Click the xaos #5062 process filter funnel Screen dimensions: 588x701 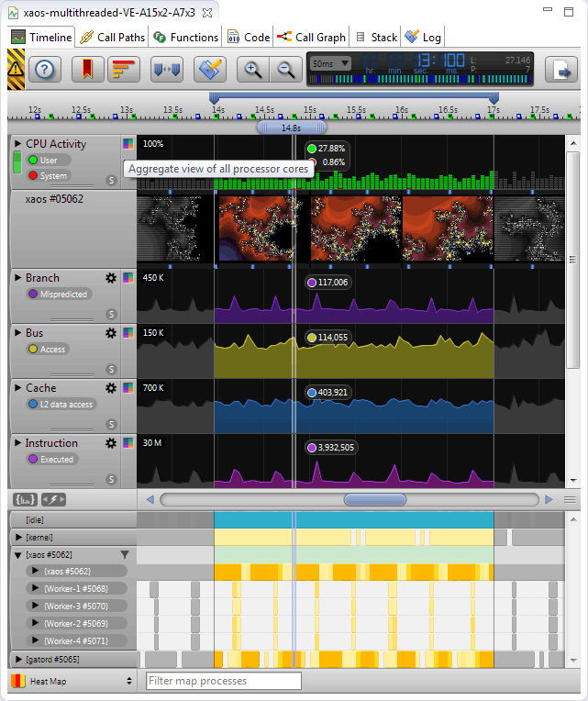coord(126,555)
